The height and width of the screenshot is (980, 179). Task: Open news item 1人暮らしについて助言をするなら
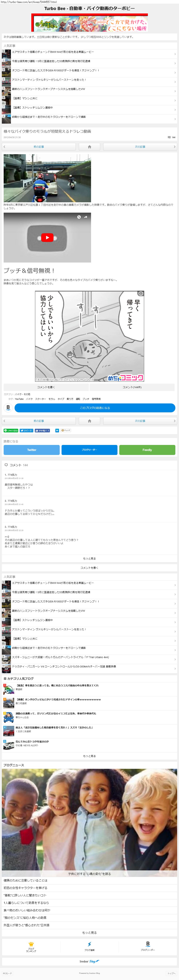click(x=90, y=903)
